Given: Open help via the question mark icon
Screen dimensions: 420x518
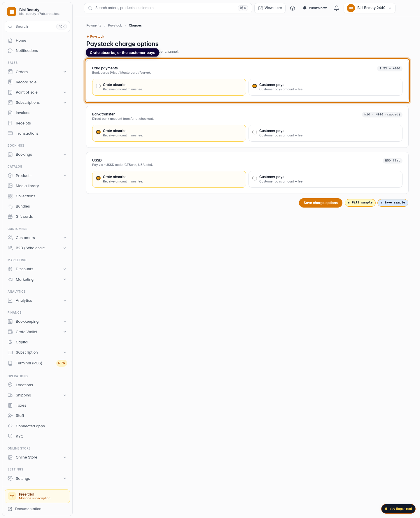Looking at the screenshot, I should coord(293,8).
